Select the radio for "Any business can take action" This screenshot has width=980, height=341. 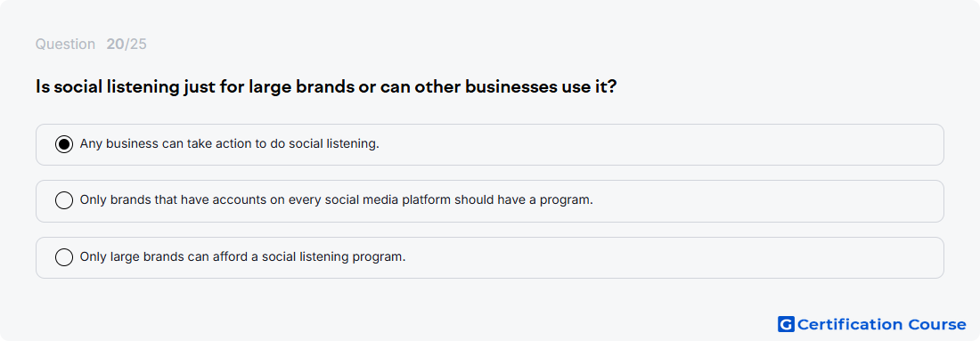point(64,144)
